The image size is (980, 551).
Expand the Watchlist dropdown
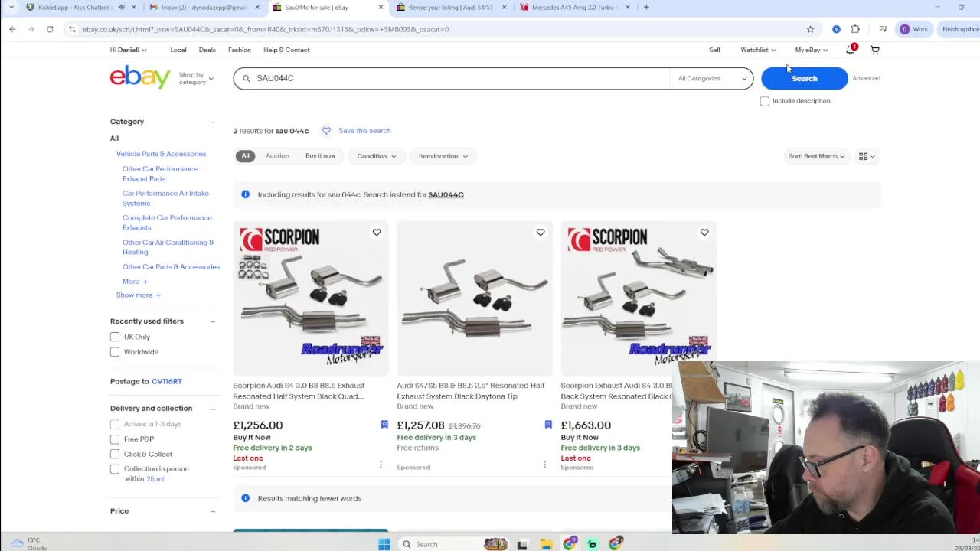pos(758,50)
